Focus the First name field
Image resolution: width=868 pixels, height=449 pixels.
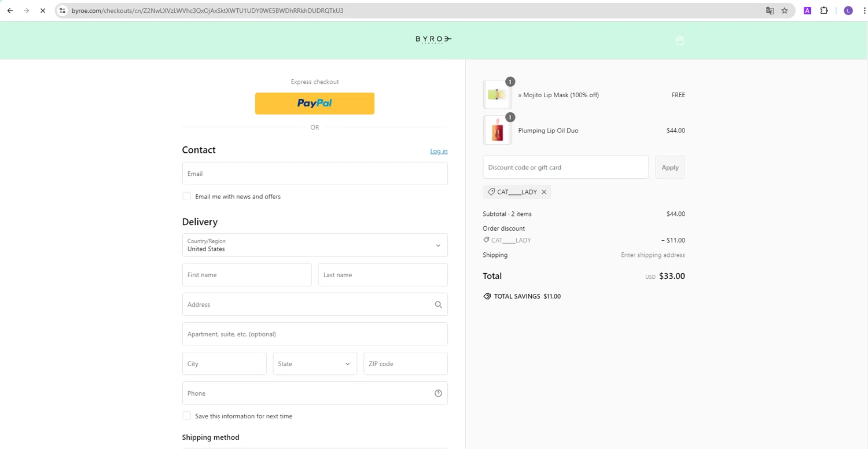click(247, 275)
